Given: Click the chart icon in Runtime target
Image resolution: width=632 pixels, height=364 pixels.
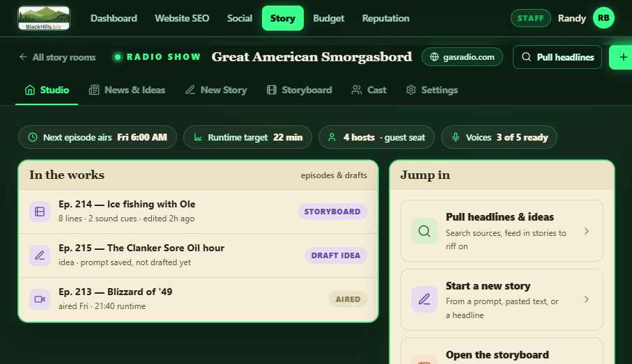Looking at the screenshot, I should [198, 137].
